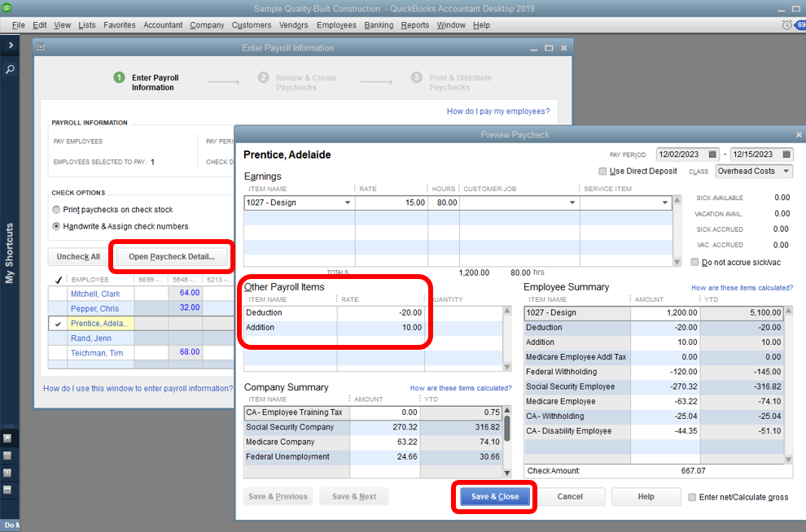Open the Service Item dropdown in earnings row
The width and height of the screenshot is (806, 532).
tap(665, 203)
